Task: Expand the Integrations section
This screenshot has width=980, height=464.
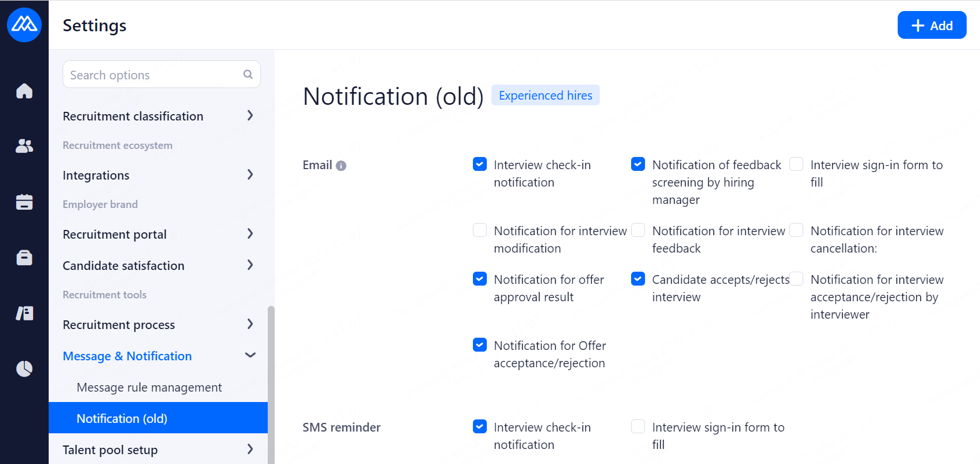Action: (250, 175)
